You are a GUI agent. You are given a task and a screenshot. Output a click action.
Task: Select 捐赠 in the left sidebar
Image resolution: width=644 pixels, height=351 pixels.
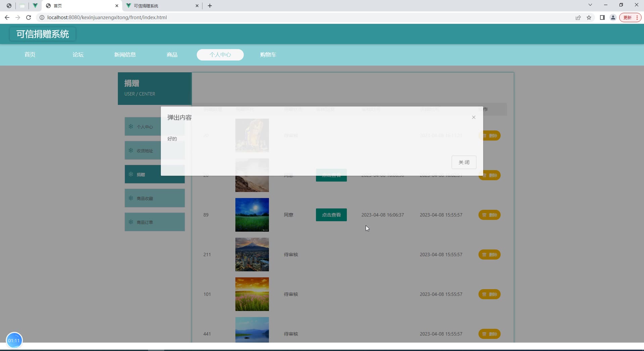tap(155, 174)
